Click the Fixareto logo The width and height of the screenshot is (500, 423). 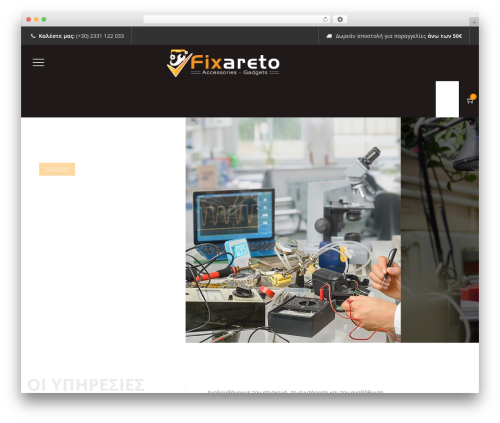pos(223,63)
